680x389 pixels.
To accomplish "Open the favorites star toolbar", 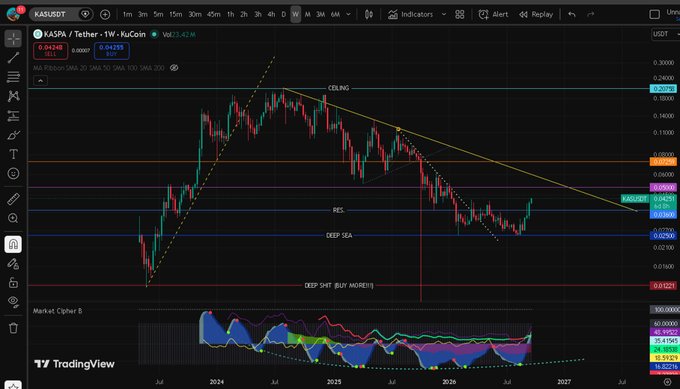I will 13,386.
